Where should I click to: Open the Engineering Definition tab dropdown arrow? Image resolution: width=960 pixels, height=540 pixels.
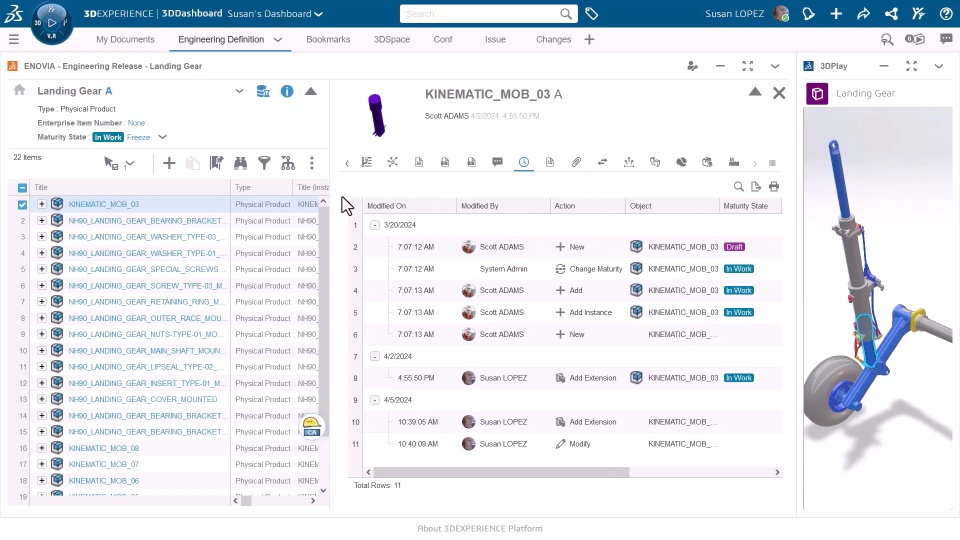click(x=278, y=39)
